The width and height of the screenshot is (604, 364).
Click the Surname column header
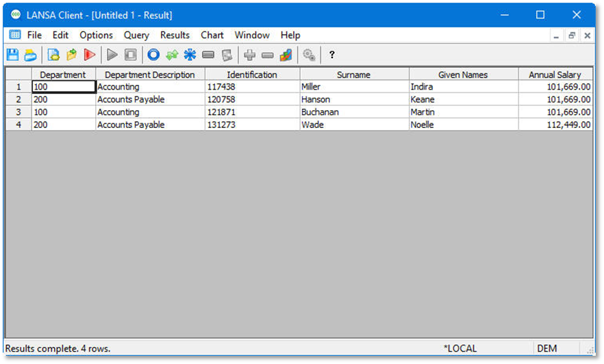pos(353,75)
